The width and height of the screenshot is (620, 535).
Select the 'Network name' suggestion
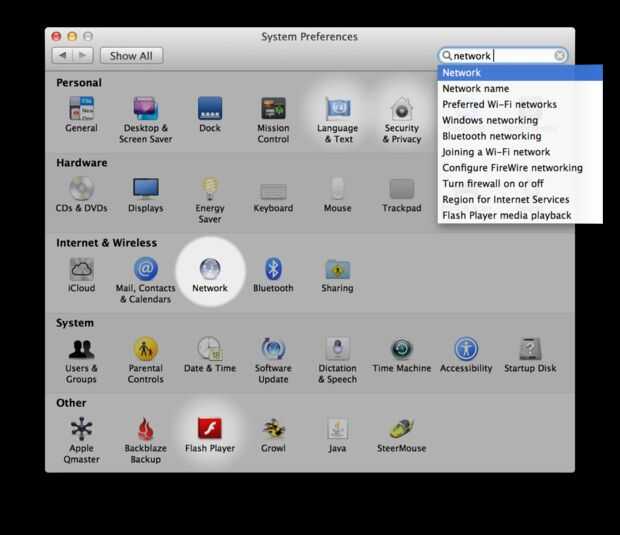(x=520, y=89)
